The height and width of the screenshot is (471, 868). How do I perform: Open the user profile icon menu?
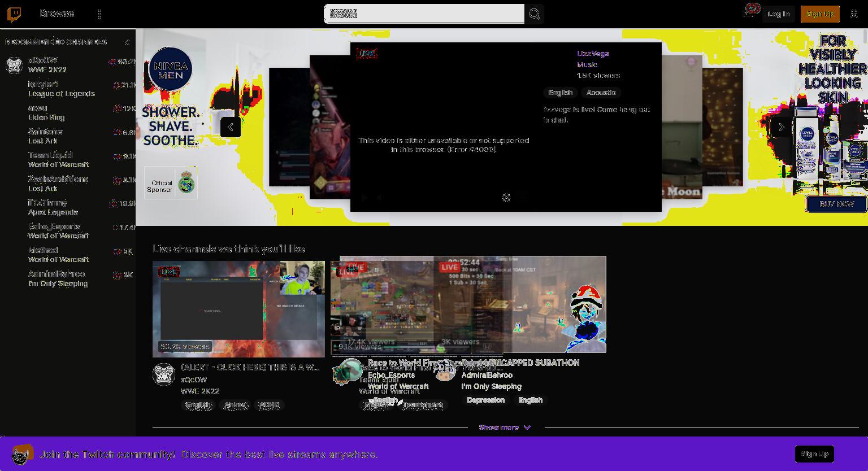coord(854,14)
